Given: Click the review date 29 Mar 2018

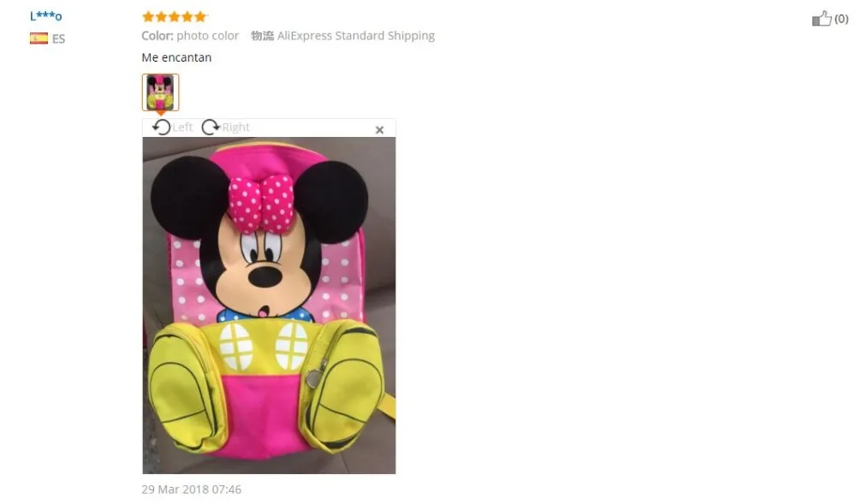Looking at the screenshot, I should click(x=191, y=489).
